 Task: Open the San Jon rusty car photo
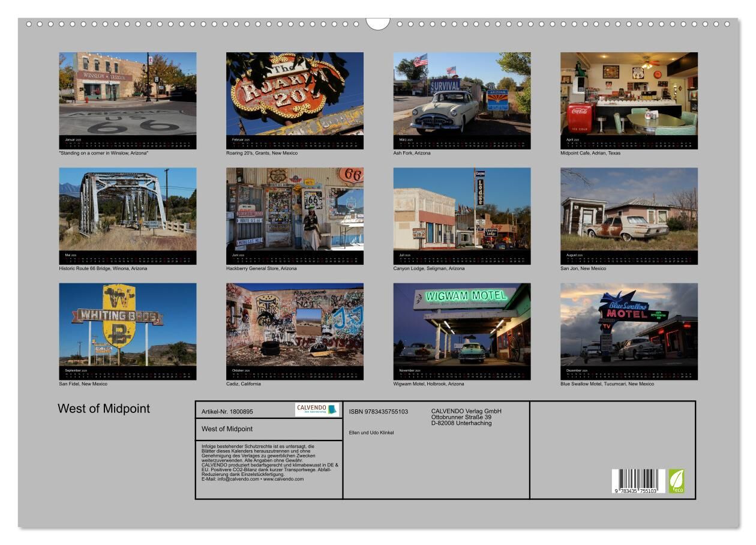coord(629,209)
